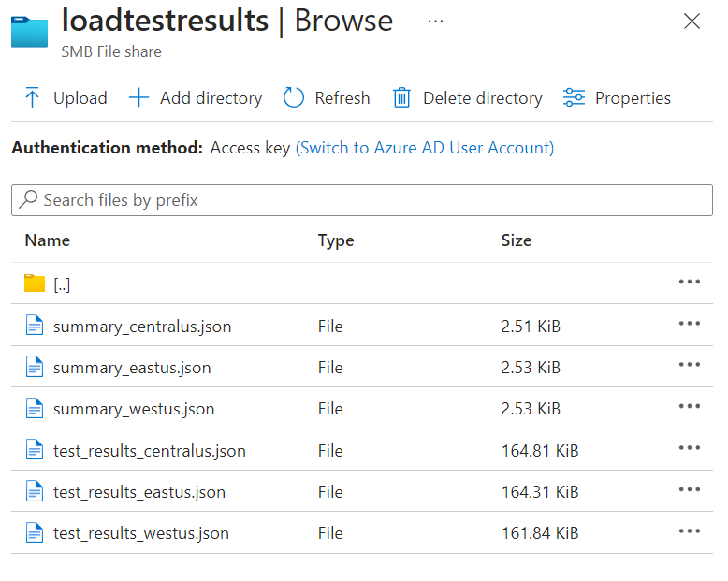Open summary_westus.json file name
The image size is (728, 581).
[x=134, y=409]
